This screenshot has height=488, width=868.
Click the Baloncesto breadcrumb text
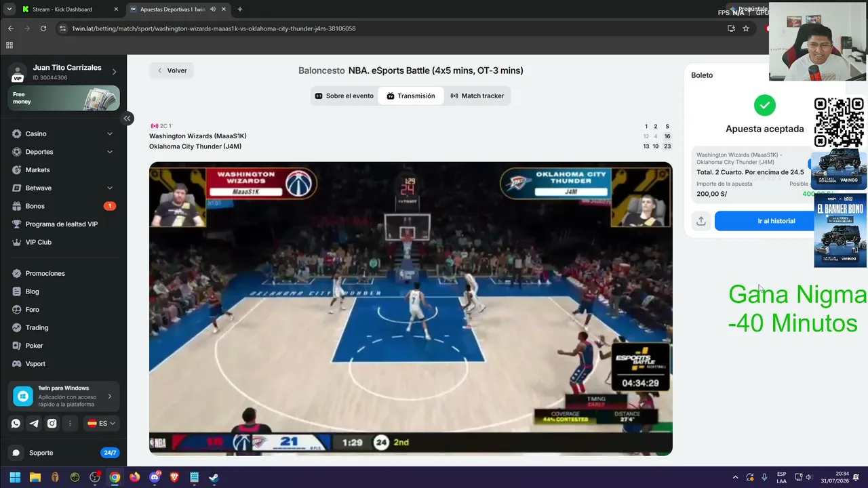coord(321,70)
